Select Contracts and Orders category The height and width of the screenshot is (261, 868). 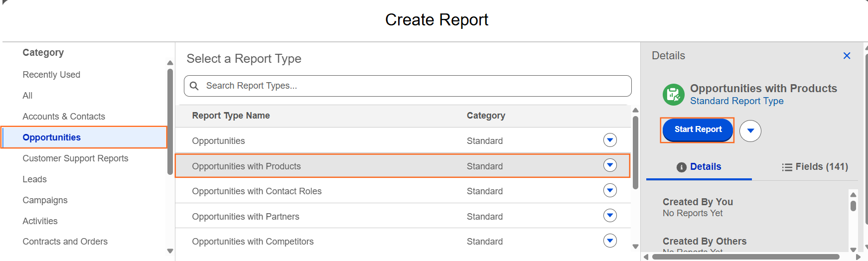(65, 242)
